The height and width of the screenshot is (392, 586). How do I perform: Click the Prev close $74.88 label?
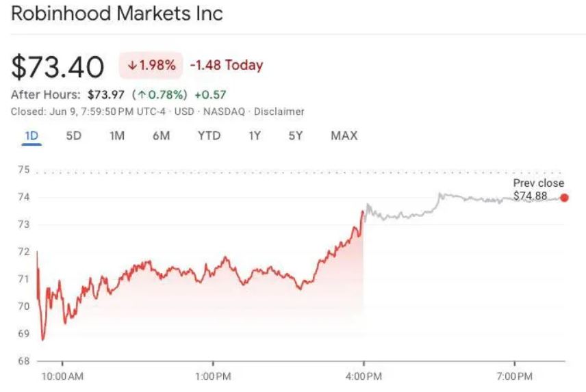539,190
